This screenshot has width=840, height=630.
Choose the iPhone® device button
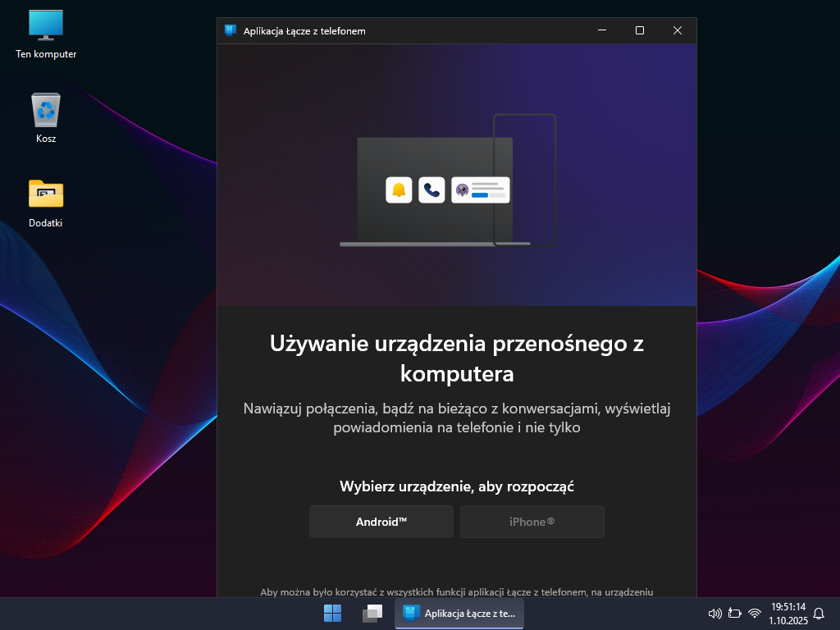(532, 522)
